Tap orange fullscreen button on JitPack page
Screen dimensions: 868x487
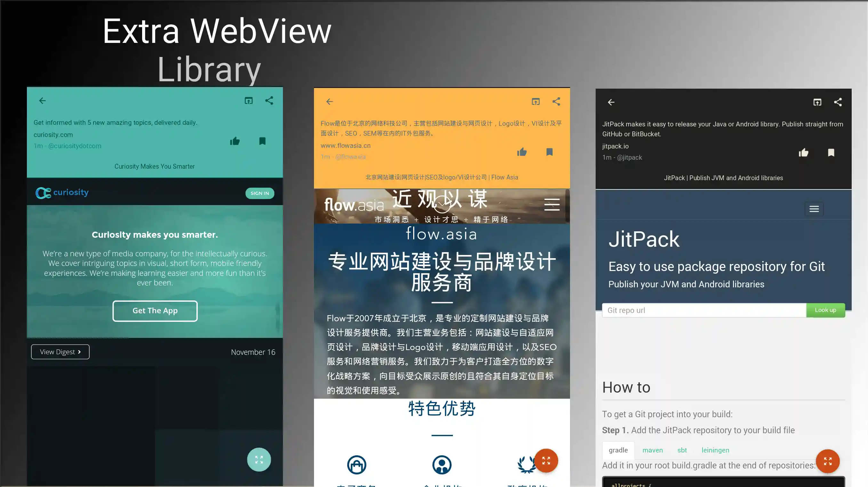828,461
